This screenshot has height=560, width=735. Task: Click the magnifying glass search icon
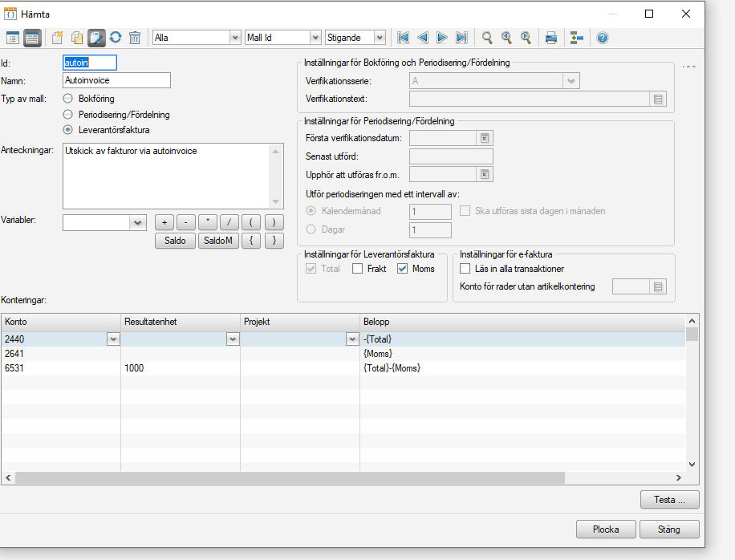pyautogui.click(x=487, y=38)
